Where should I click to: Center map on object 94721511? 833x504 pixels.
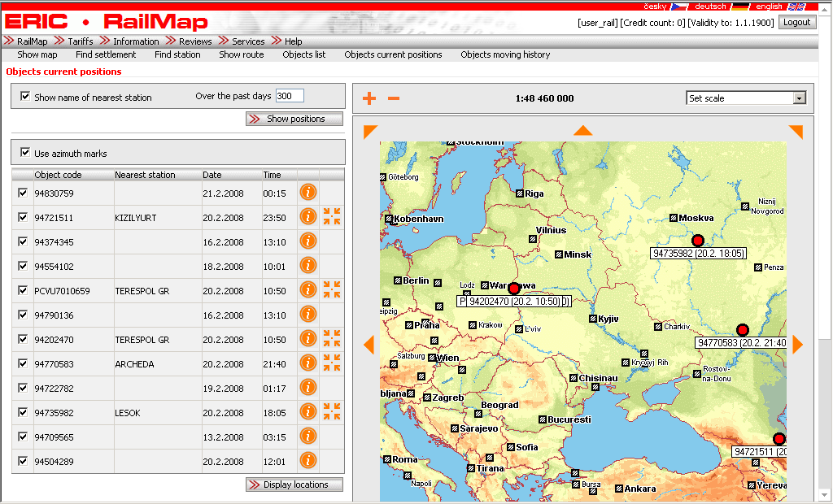point(332,217)
